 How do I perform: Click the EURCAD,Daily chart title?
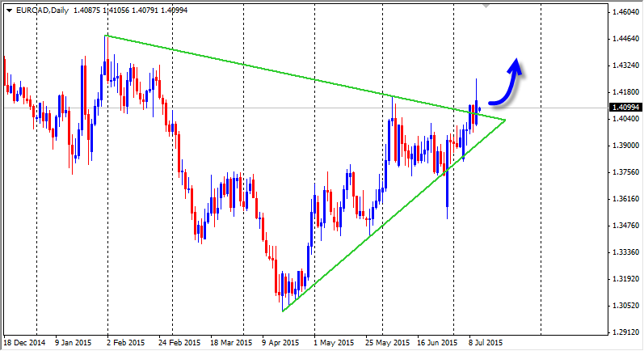[x=42, y=11]
